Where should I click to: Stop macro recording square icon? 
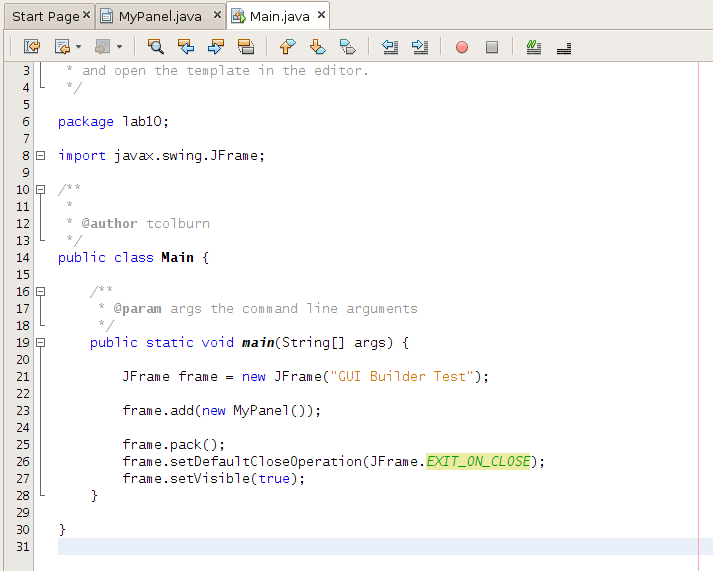pyautogui.click(x=492, y=47)
